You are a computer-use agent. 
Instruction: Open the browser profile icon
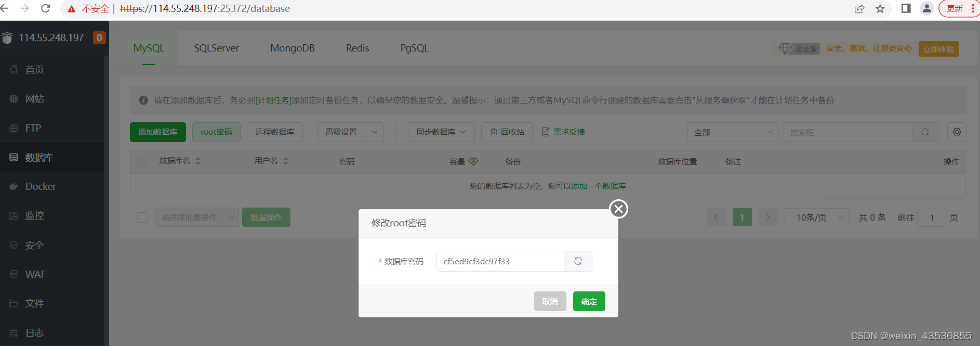click(x=927, y=8)
